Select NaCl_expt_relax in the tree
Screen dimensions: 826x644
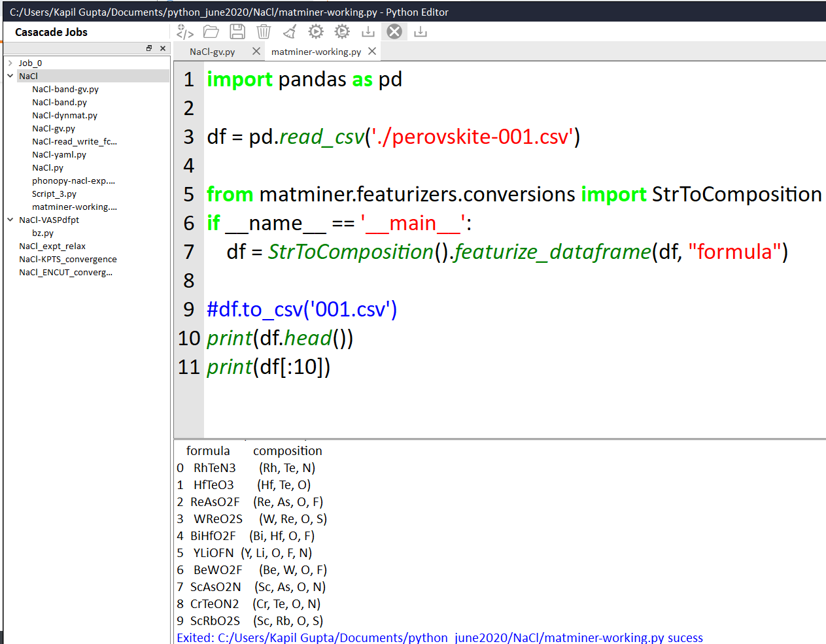(52, 246)
